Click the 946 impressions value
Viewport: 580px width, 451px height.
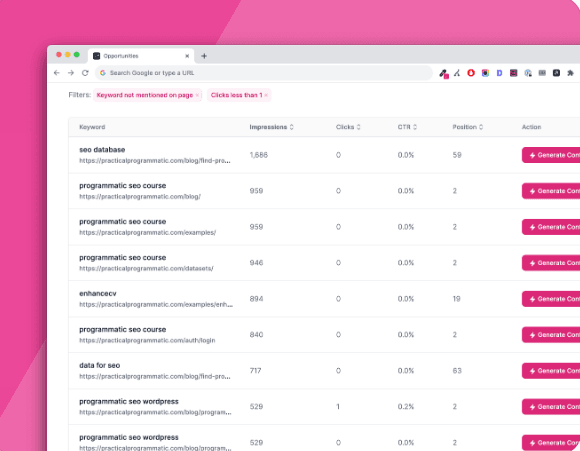pyautogui.click(x=256, y=263)
